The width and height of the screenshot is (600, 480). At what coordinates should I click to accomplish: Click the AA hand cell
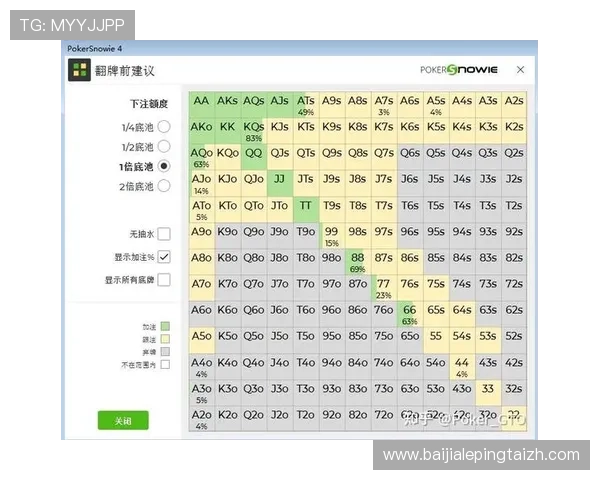click(202, 105)
